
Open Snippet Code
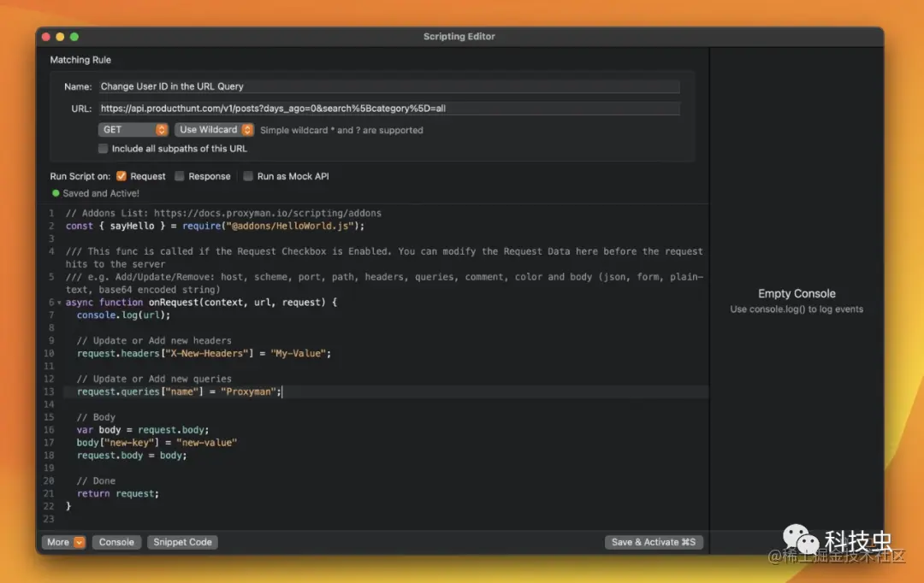coord(183,542)
